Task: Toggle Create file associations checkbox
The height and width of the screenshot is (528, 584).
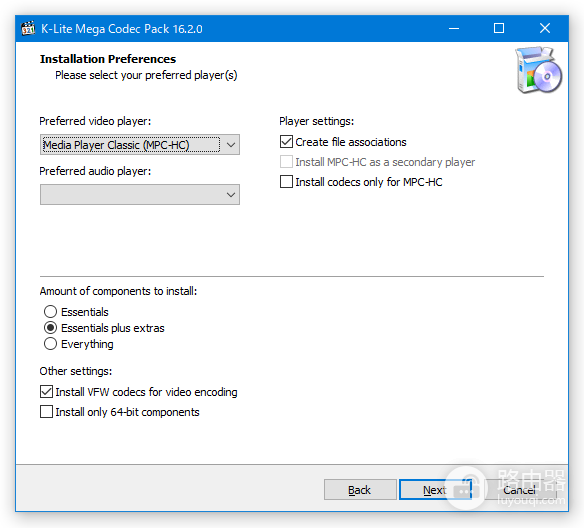Action: pos(286,142)
